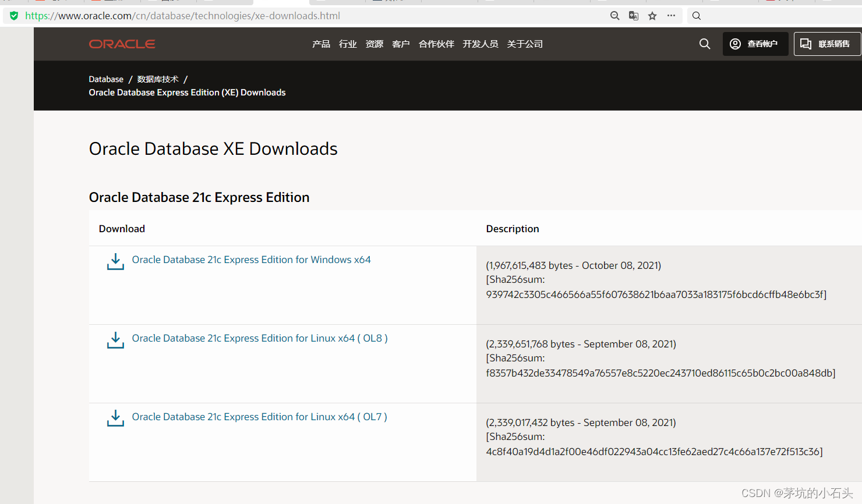Click the 查看帐户 account button

tap(755, 44)
